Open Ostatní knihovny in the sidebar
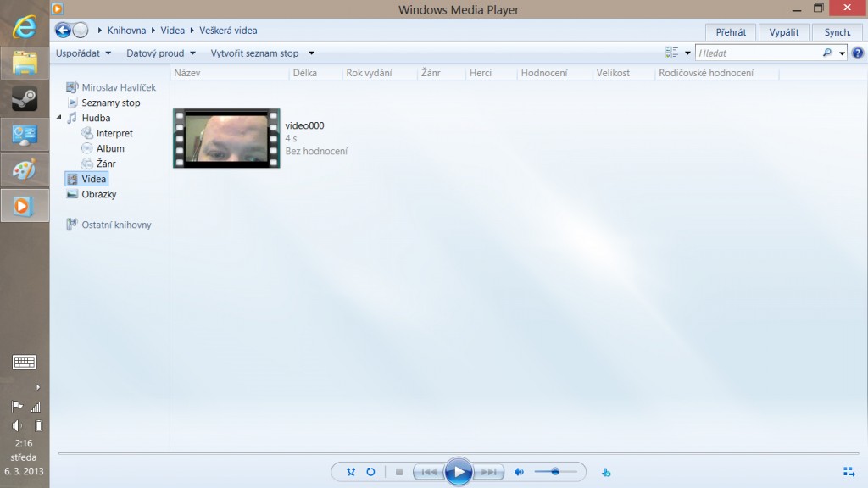The width and height of the screenshot is (868, 488). [108, 225]
